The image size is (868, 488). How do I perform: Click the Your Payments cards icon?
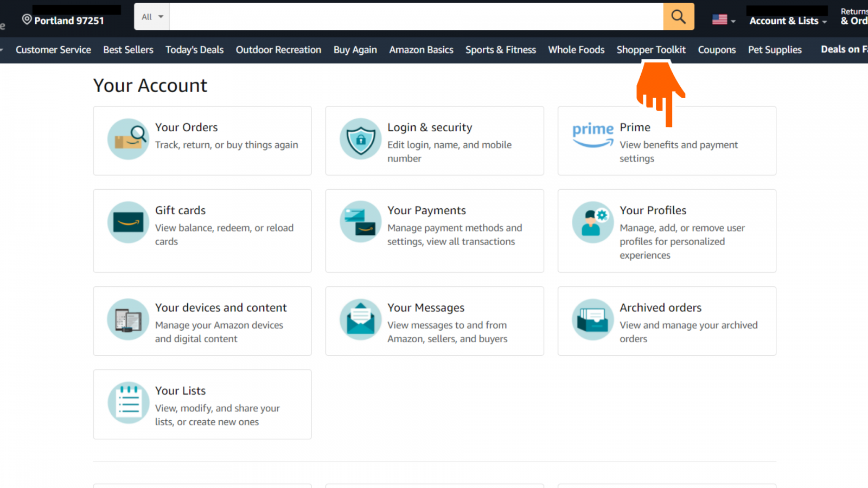[x=360, y=222]
